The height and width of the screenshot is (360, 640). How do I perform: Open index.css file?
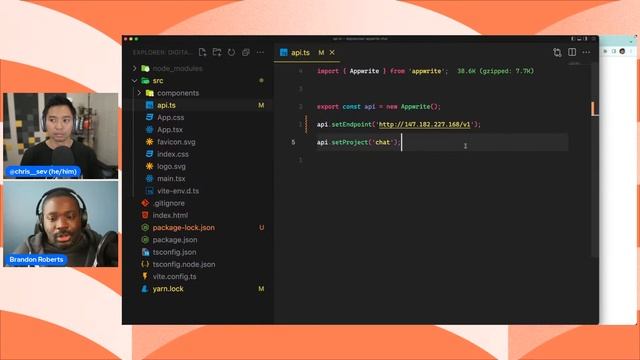(x=173, y=154)
